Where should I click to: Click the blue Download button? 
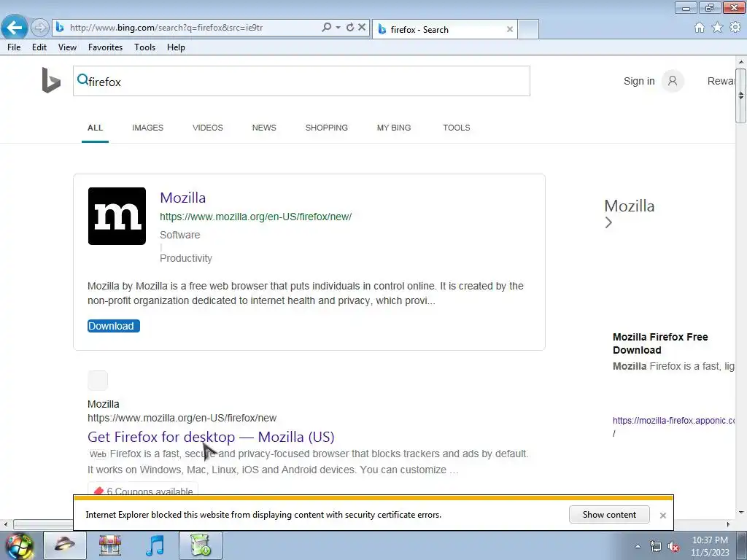point(113,326)
